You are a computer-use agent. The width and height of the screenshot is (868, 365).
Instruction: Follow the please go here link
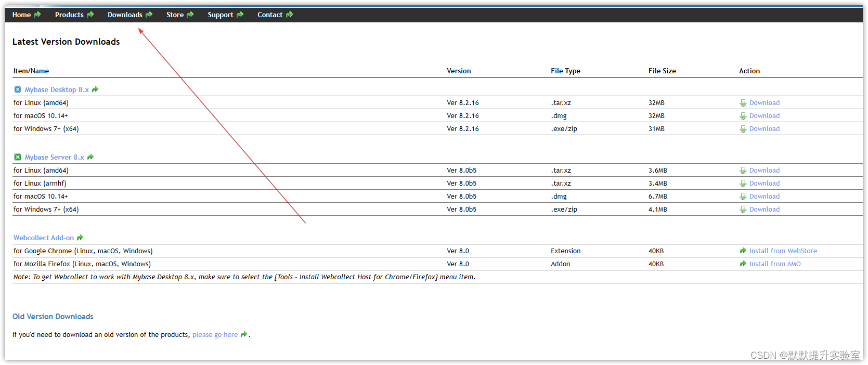click(215, 334)
